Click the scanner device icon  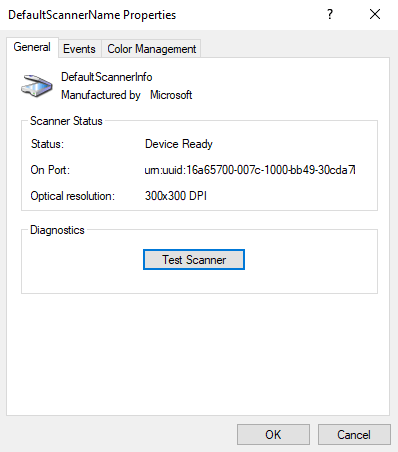coord(37,86)
